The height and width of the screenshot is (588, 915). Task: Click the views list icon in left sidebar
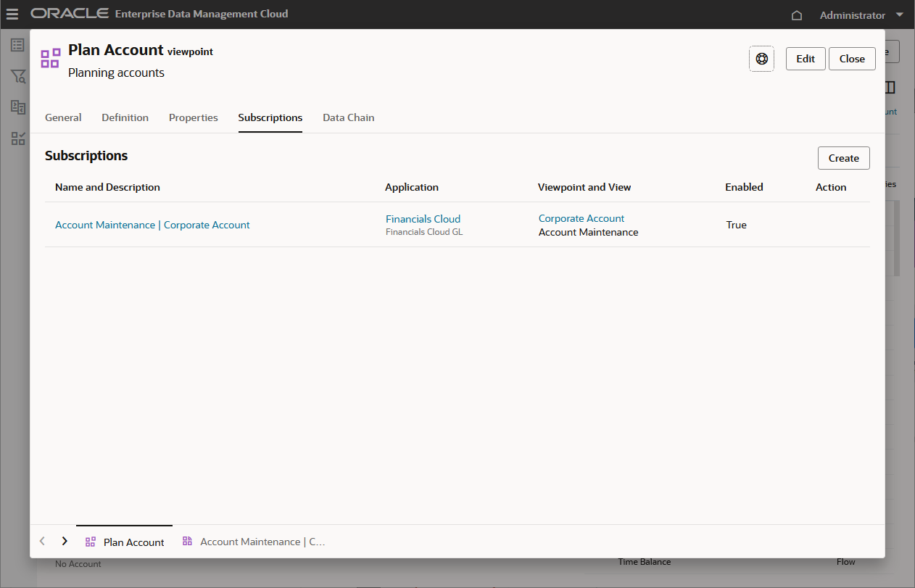18,45
